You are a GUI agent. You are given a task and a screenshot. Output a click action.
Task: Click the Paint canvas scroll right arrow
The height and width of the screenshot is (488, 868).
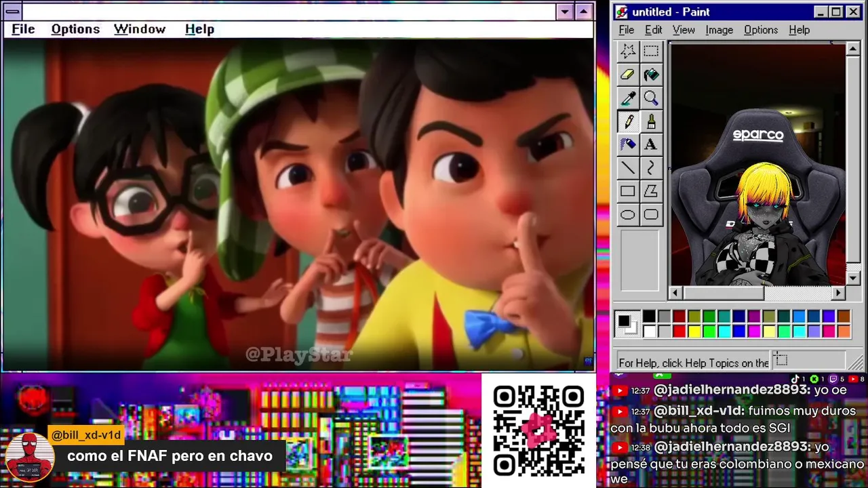(x=839, y=293)
